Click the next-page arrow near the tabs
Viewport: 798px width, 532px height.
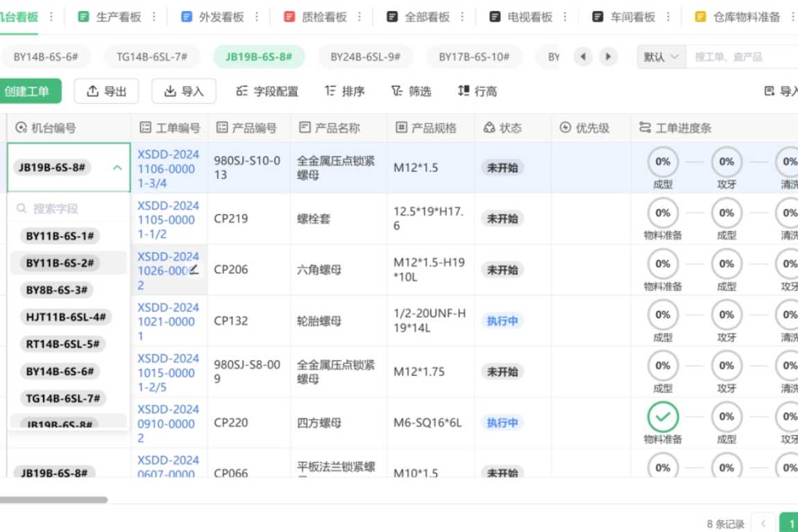609,56
